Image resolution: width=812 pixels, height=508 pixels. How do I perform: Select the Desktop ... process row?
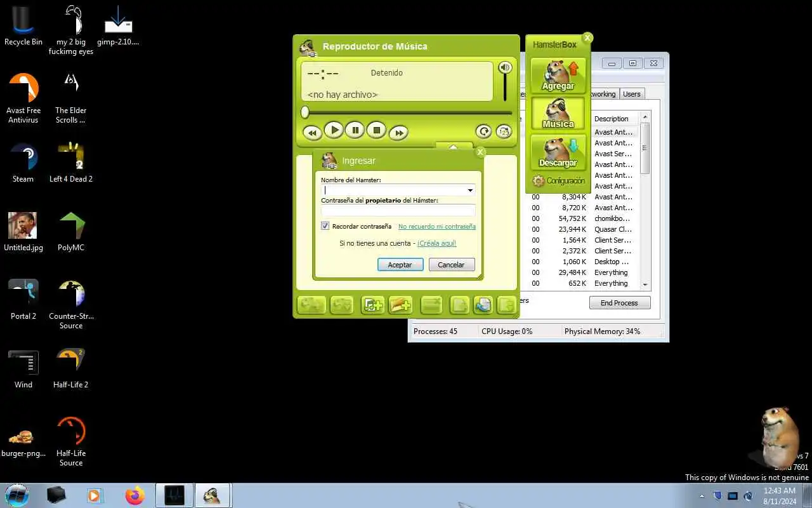[x=580, y=262]
